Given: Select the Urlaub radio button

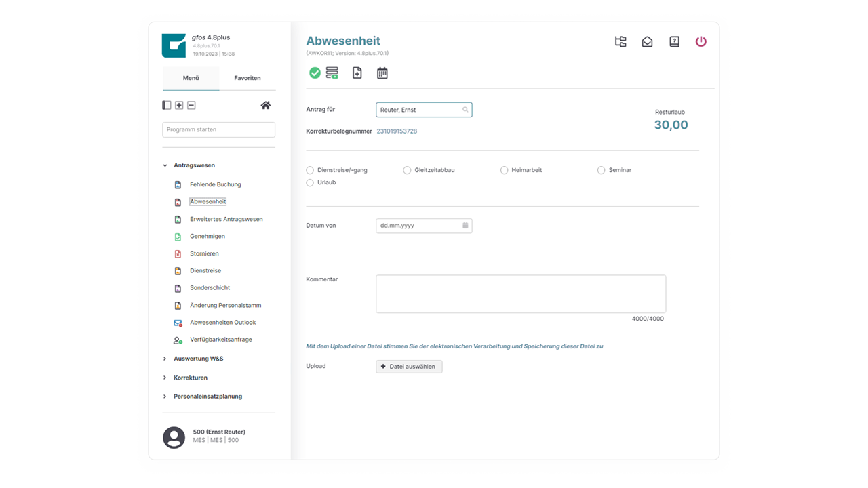Looking at the screenshot, I should (x=310, y=182).
